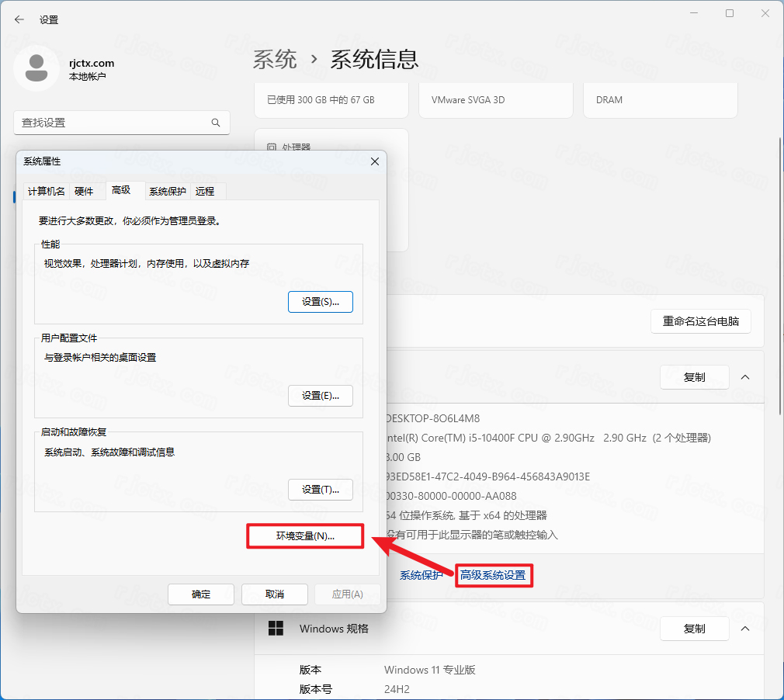Switch to the 计算机名 tab
Image resolution: width=784 pixels, height=700 pixels.
(x=46, y=191)
